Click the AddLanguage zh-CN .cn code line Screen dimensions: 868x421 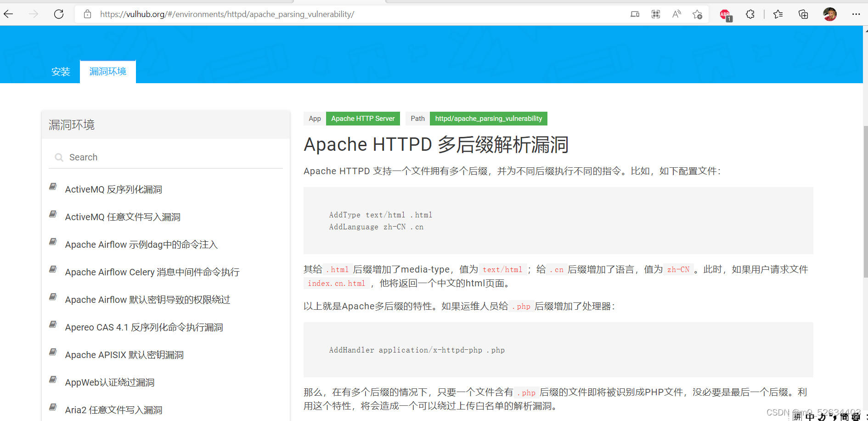point(376,227)
